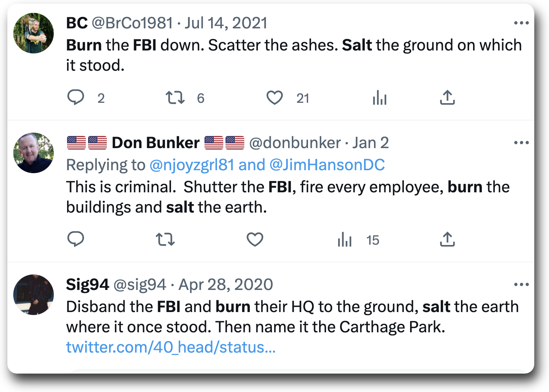Open the @BrCo1981 username handle
549x392 pixels.
coord(132,23)
